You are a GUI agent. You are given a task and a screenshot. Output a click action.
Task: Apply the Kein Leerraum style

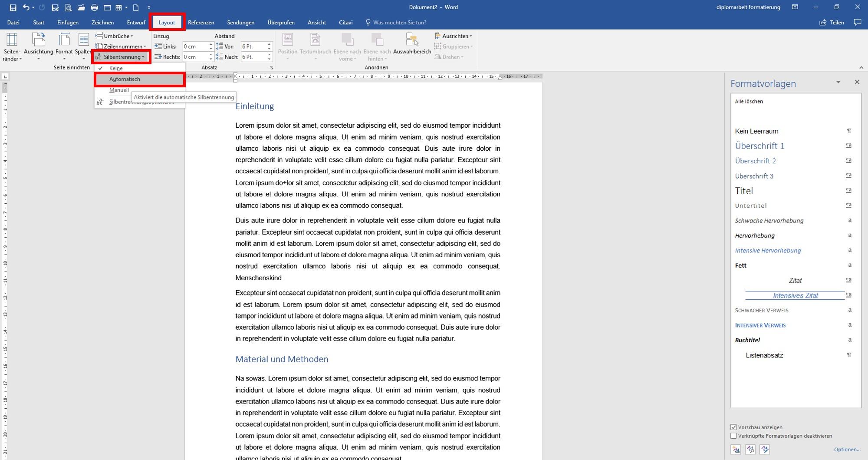click(793, 131)
